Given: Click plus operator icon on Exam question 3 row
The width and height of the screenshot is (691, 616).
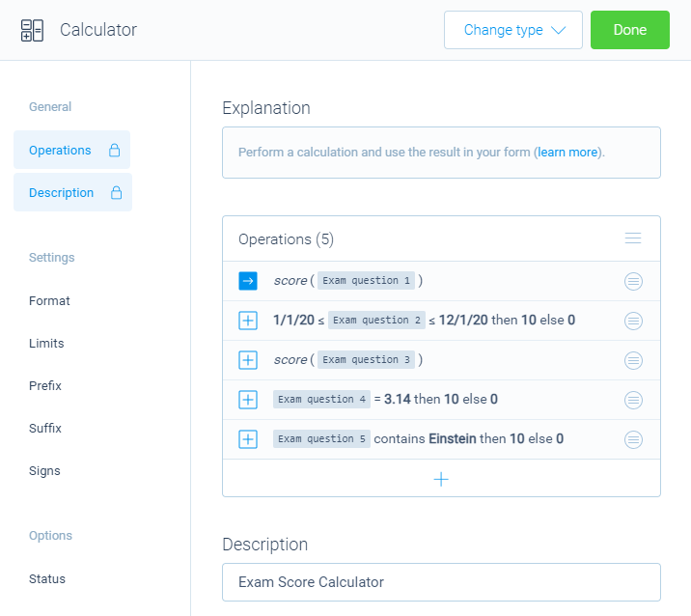Looking at the screenshot, I should (248, 360).
